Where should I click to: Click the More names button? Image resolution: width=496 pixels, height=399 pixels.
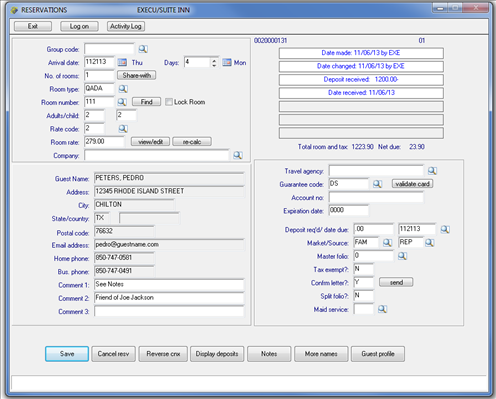tap(321, 354)
